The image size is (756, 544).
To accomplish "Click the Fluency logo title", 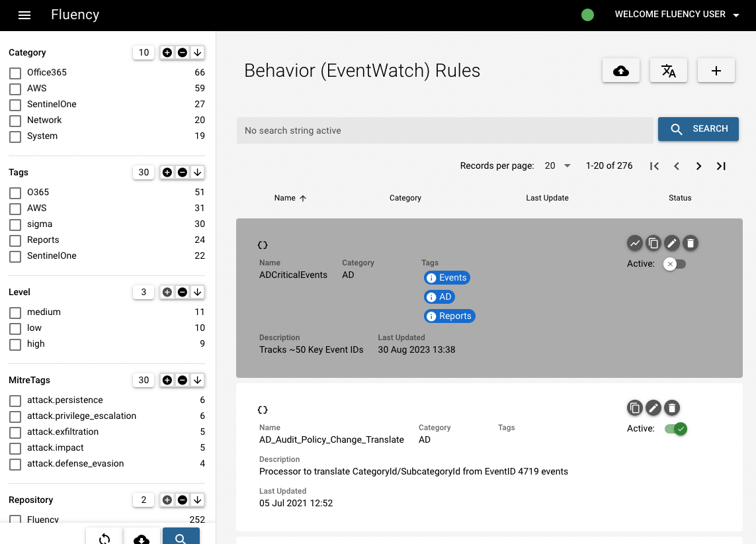I will [75, 15].
